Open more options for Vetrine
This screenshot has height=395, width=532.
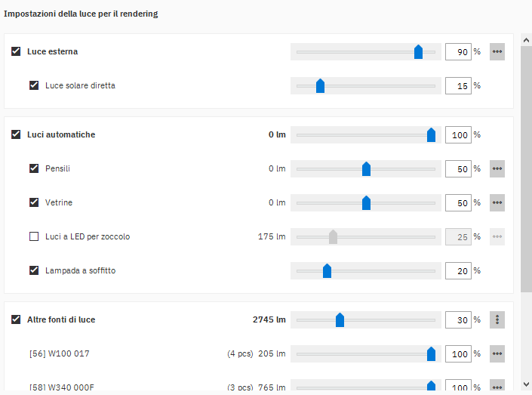497,203
